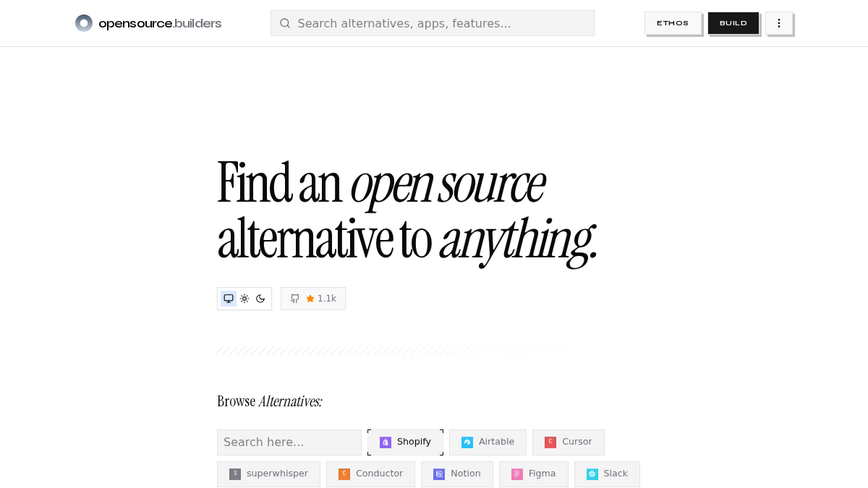868x488 pixels.
Task: Select the Cursor alternatives chip
Action: (569, 442)
